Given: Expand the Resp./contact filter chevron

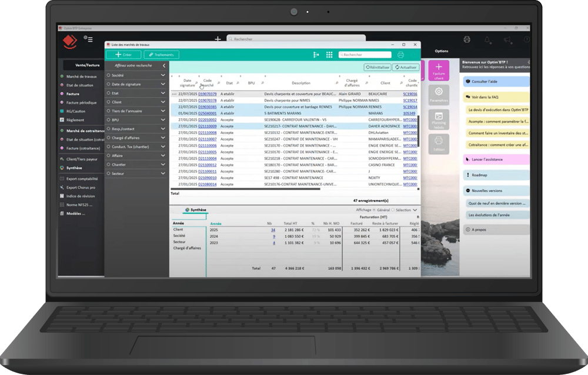Looking at the screenshot, I should 163,129.
